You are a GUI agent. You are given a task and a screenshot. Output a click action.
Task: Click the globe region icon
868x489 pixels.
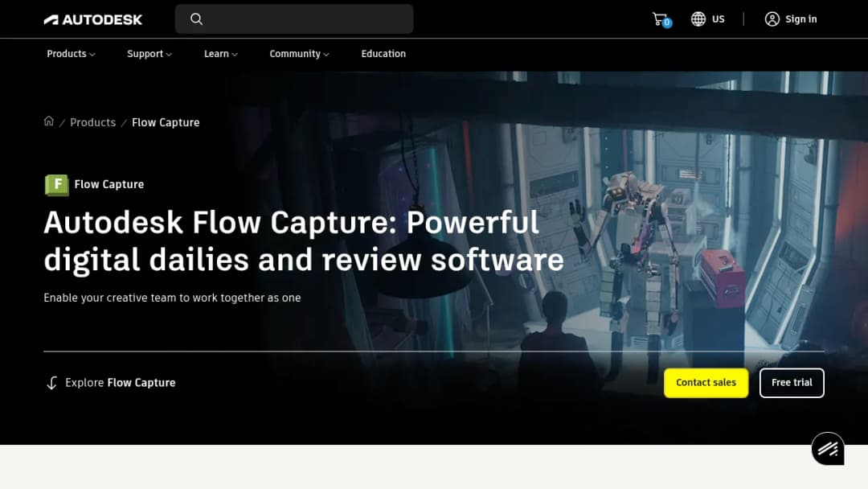[x=698, y=18]
